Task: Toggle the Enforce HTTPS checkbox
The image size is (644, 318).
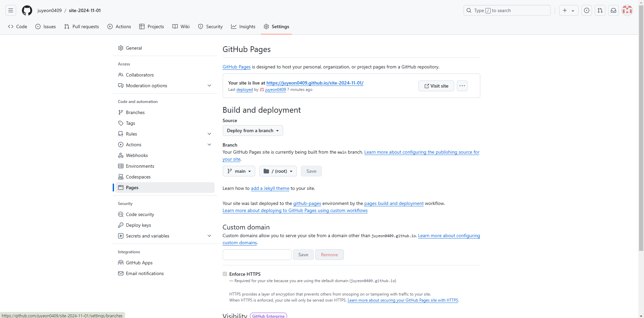Action: click(225, 274)
